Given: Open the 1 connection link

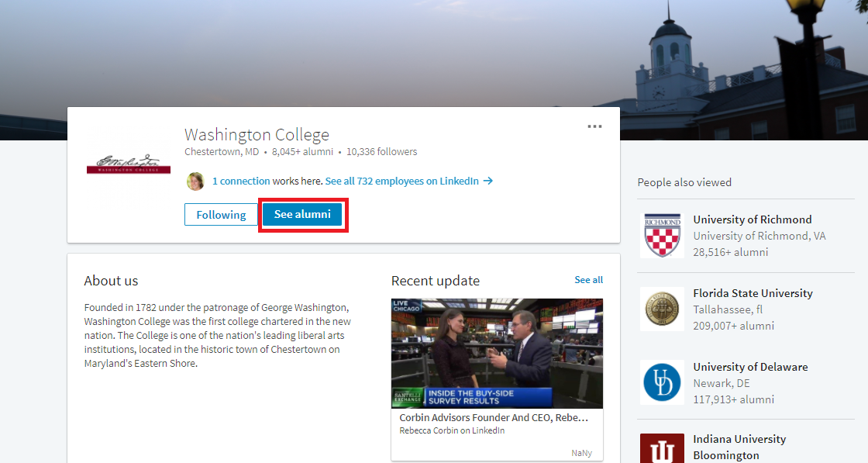Looking at the screenshot, I should pos(241,181).
